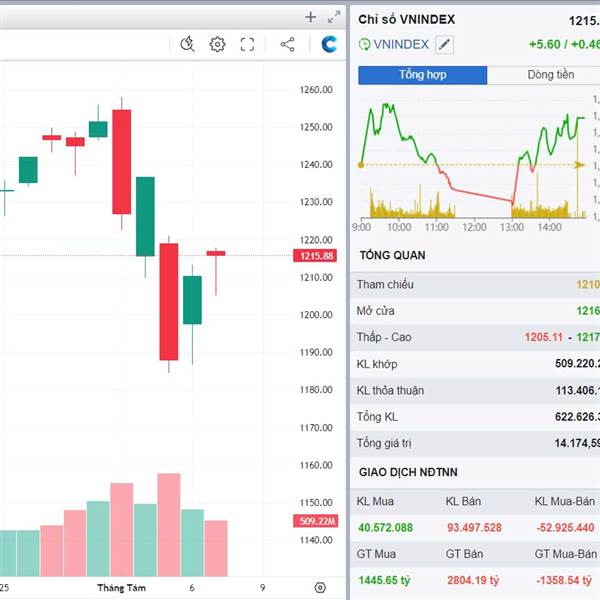The height and width of the screenshot is (600, 600).
Task: Select the Tham chiếu row
Action: pos(475,285)
